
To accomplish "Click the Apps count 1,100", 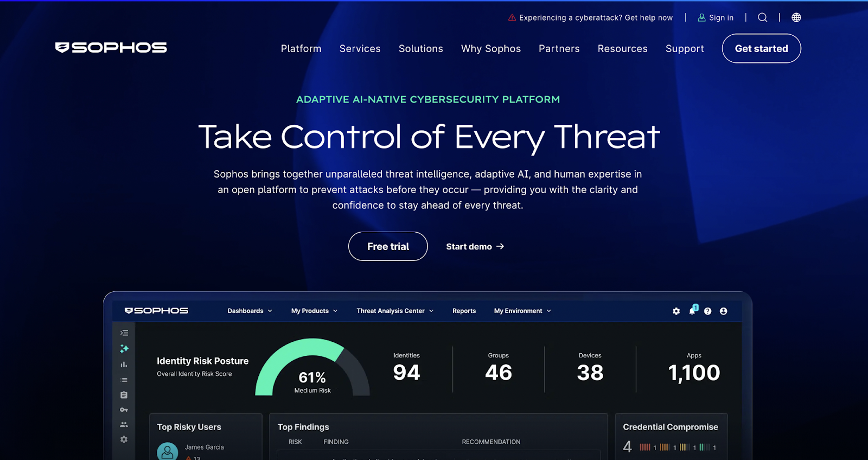I will pos(694,373).
